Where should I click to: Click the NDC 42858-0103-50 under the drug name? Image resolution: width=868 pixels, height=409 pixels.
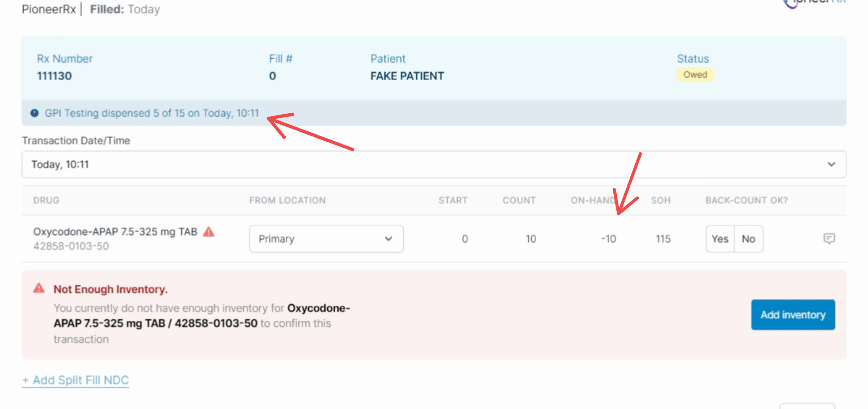pos(71,246)
